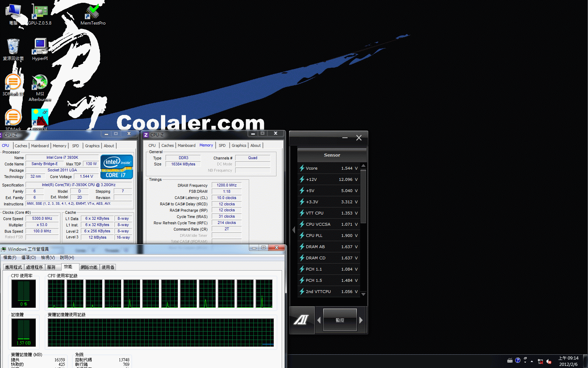Click the lightning icon beside +5V
This screenshot has height=368, width=588.
pos(302,191)
